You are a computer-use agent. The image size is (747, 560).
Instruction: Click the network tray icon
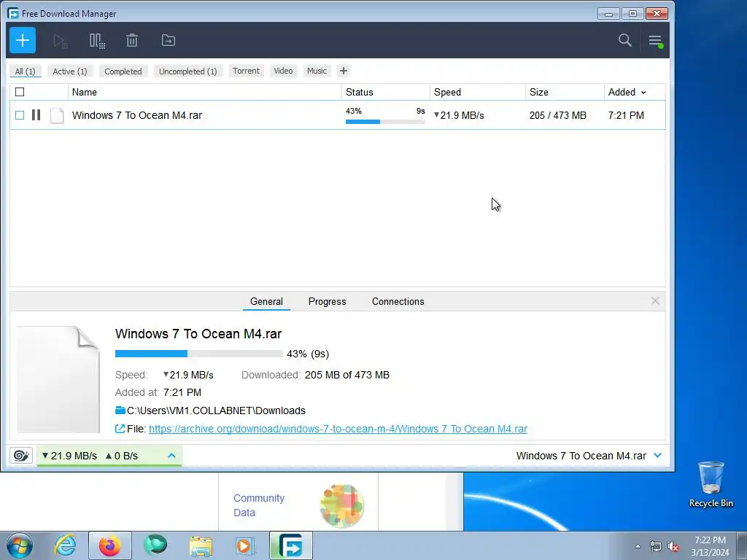656,547
